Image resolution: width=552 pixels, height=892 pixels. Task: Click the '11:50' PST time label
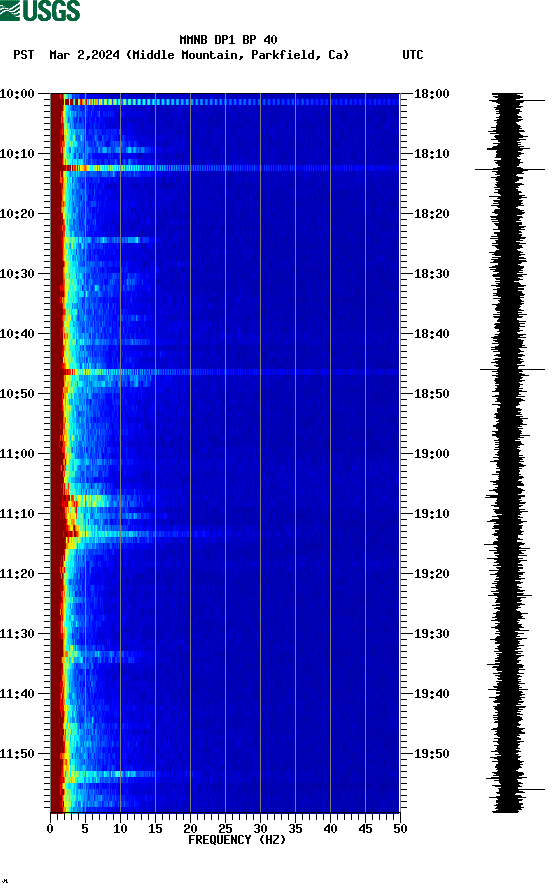[17, 754]
